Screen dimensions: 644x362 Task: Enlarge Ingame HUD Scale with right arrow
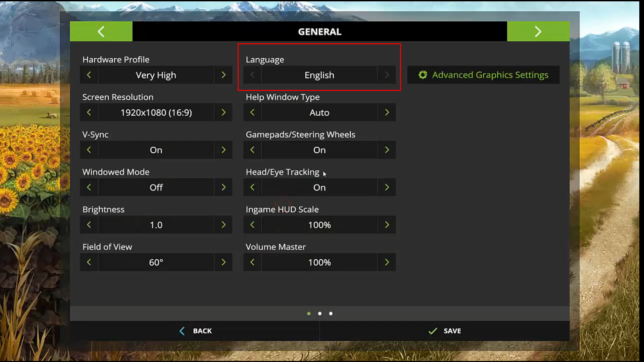(x=387, y=225)
